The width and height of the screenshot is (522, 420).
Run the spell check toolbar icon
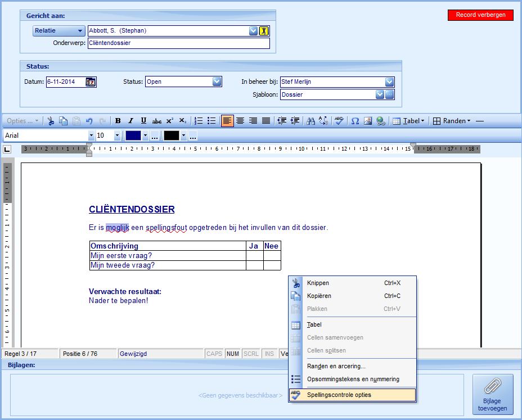coord(339,121)
